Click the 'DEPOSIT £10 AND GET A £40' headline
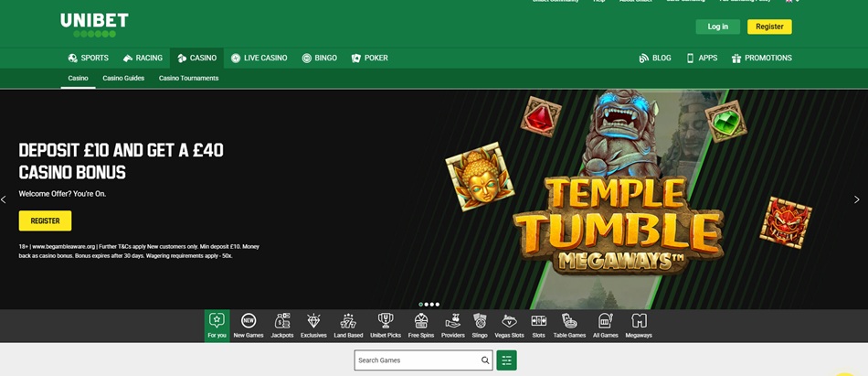 (x=122, y=161)
